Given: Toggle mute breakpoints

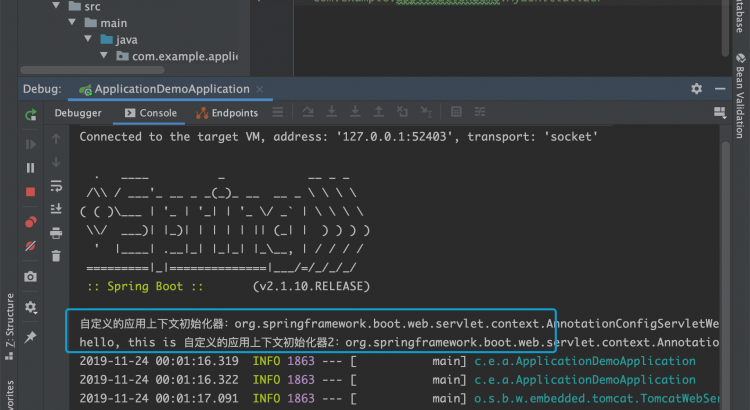Looking at the screenshot, I should pos(31,245).
